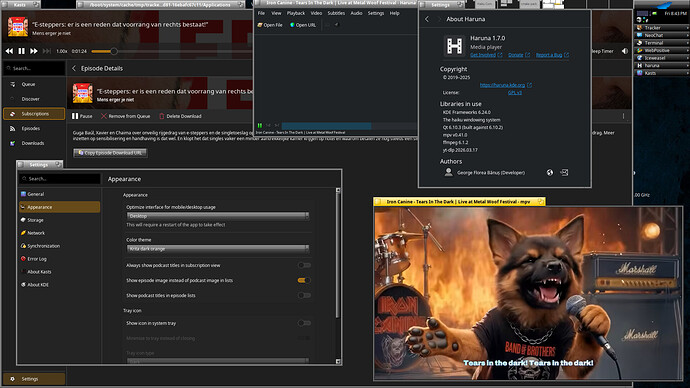
Task: Delete the episode download
Action: pyautogui.click(x=180, y=116)
